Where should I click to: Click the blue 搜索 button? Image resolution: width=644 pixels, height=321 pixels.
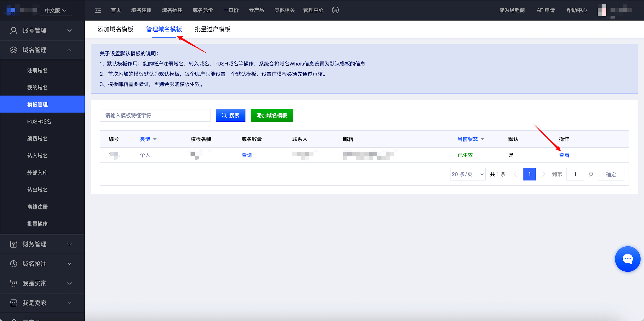pos(230,115)
